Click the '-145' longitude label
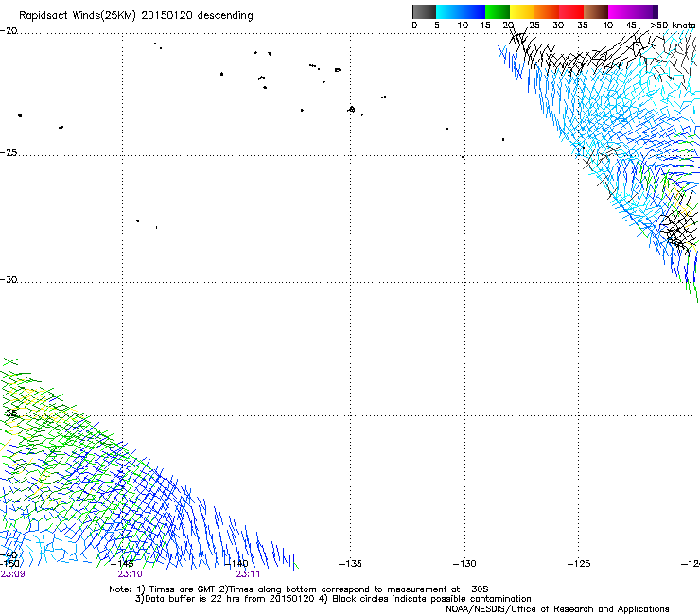 [122, 564]
